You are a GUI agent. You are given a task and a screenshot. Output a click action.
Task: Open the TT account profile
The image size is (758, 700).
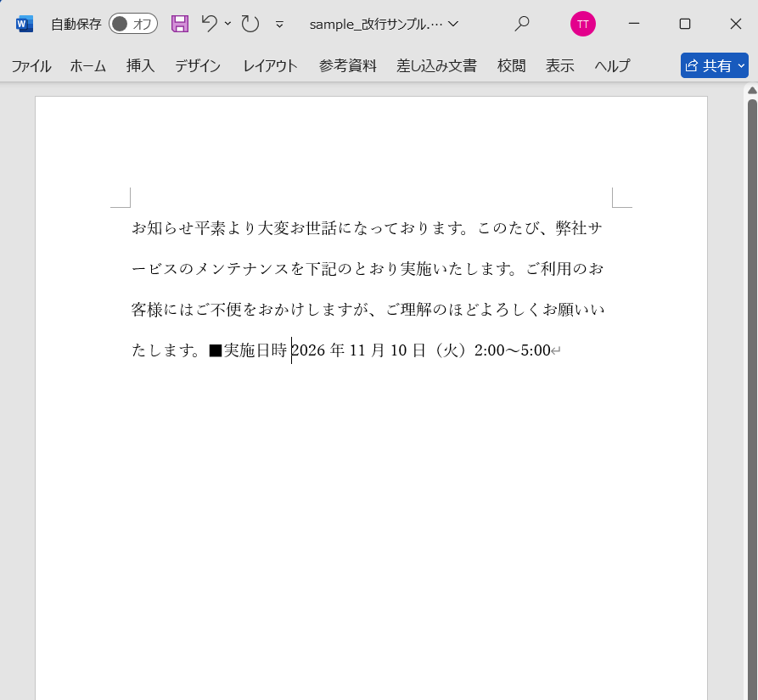[582, 24]
